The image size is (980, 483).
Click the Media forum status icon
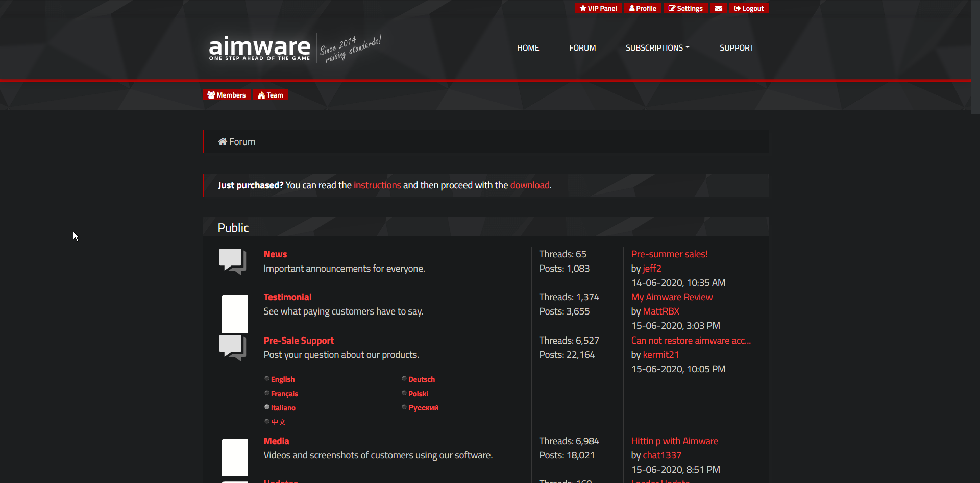234,457
